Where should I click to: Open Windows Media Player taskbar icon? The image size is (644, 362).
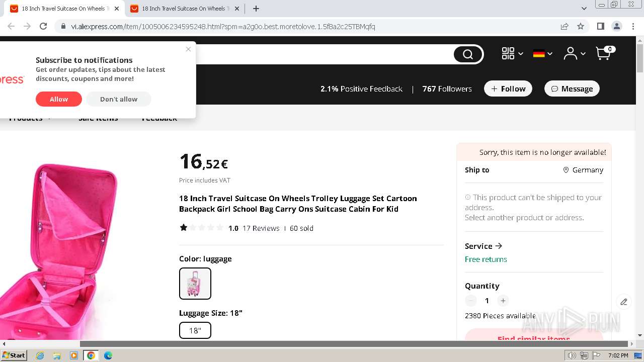tap(74, 355)
